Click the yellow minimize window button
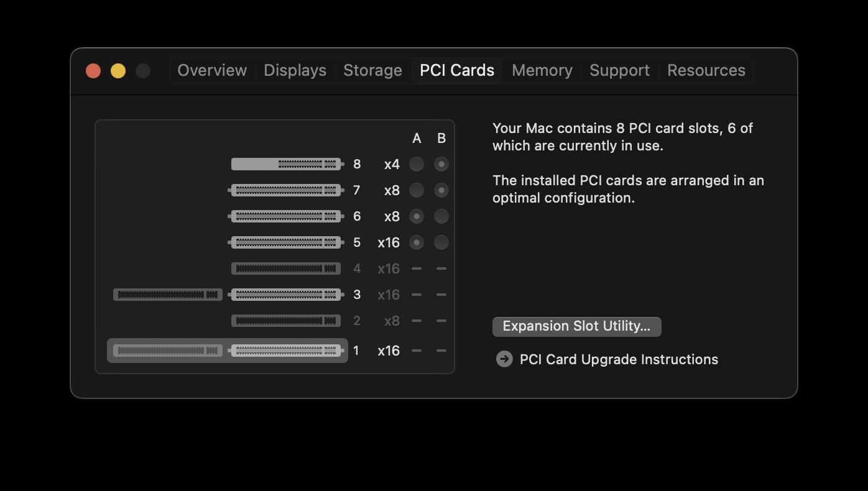Viewport: 868px width, 491px height. click(118, 71)
